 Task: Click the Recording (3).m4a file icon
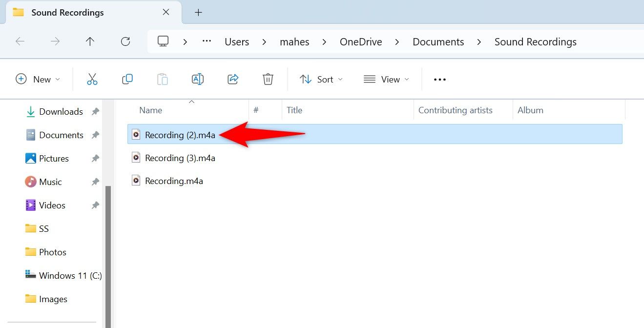tap(136, 158)
